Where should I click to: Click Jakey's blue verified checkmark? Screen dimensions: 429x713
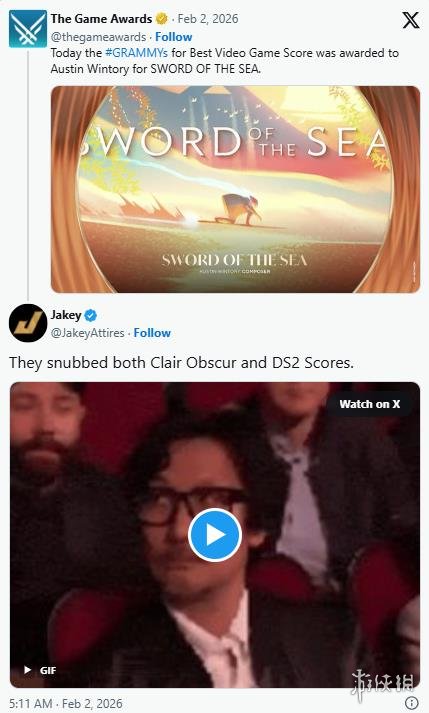tap(91, 315)
